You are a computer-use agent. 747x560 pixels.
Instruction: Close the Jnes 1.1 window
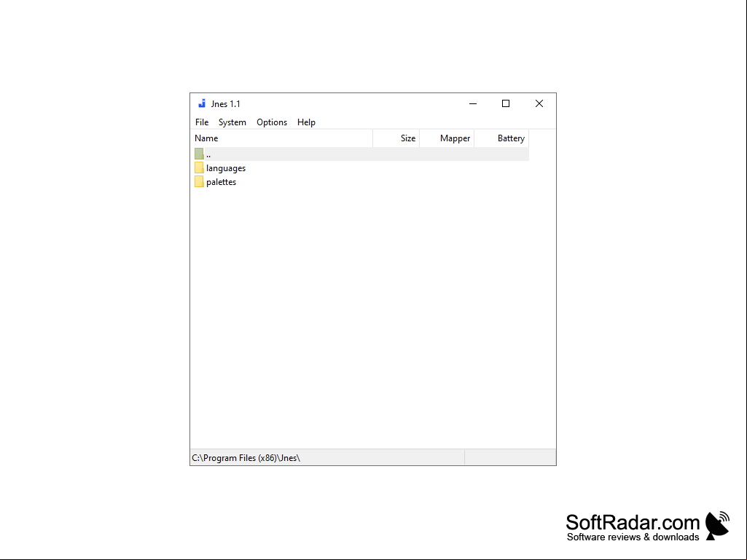coord(539,103)
